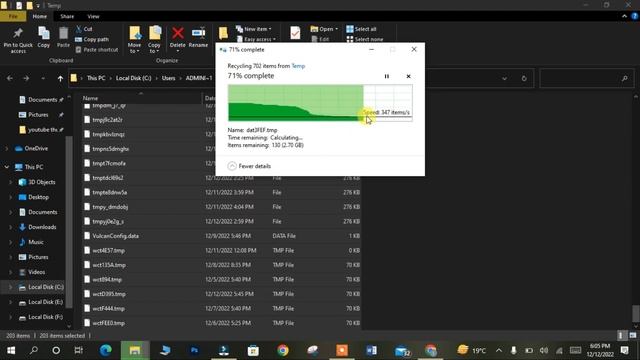Open Task View on the taskbar
Image resolution: width=640 pixels, height=360 pixels.
[78, 350]
